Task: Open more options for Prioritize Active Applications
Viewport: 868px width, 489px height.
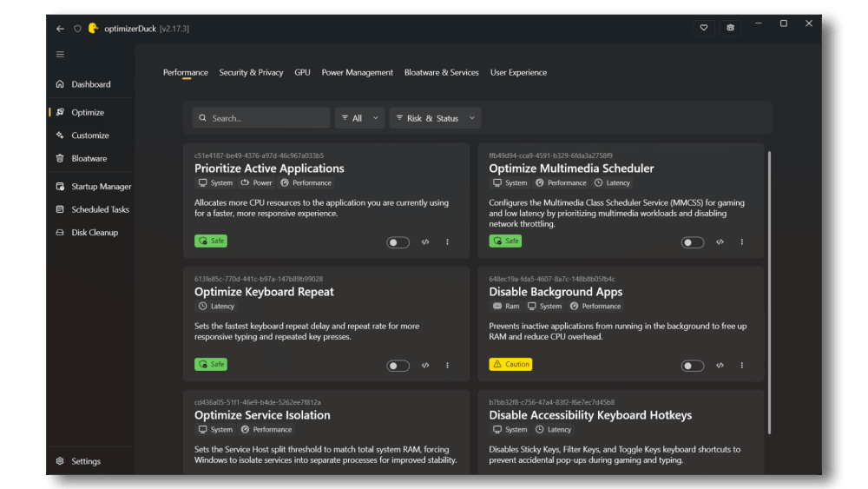Action: point(447,242)
